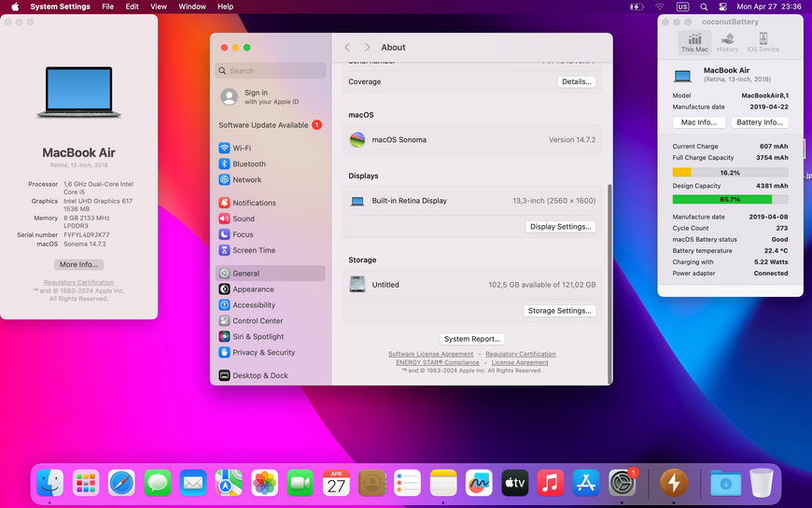Image resolution: width=812 pixels, height=508 pixels.
Task: Click Software Update Available notice
Action: point(270,125)
